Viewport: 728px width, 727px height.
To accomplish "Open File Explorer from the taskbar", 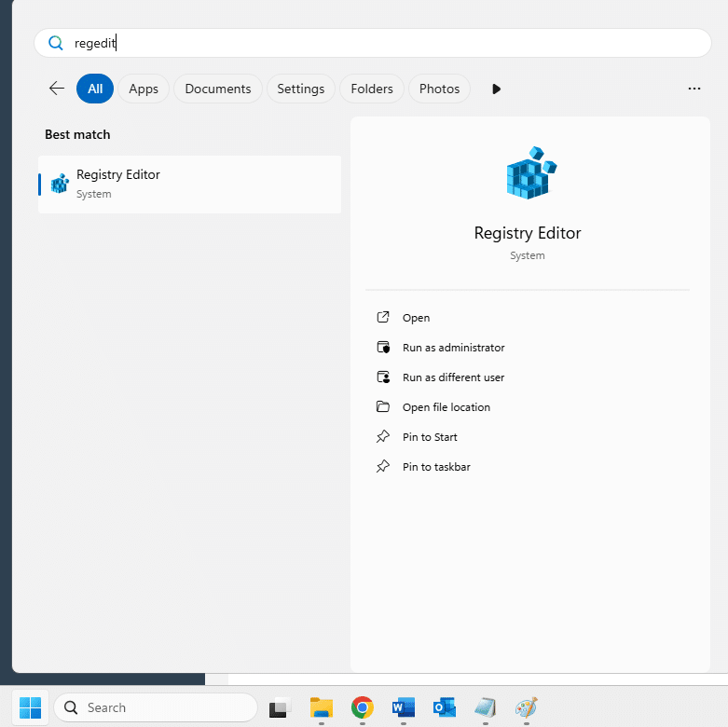I will tap(322, 707).
